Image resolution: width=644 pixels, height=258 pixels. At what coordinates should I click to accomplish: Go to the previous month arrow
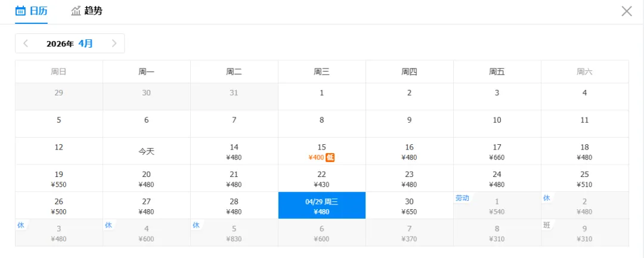[x=26, y=43]
